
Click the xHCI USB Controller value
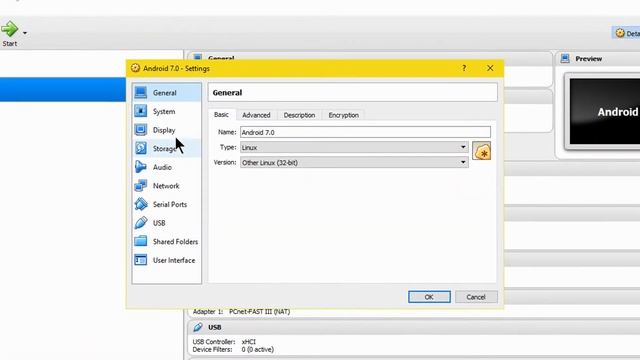click(x=249, y=342)
